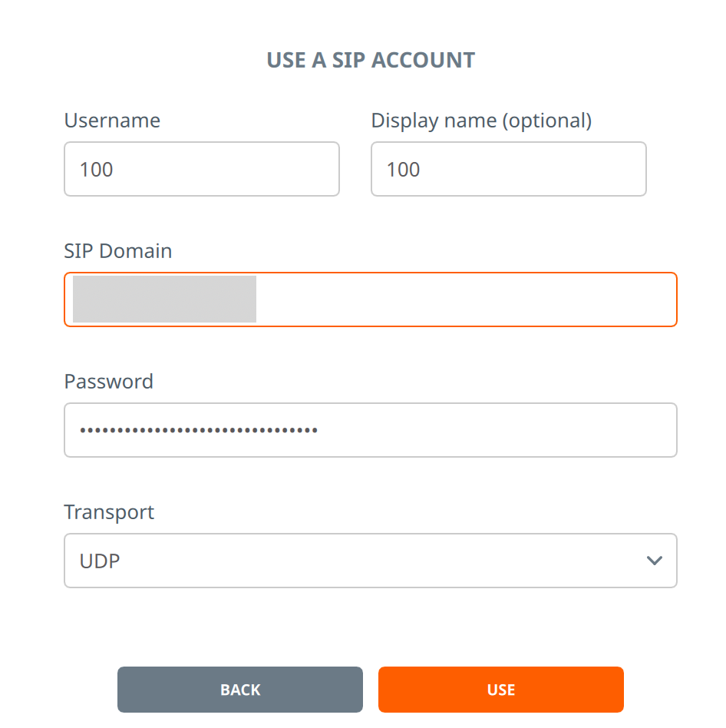The height and width of the screenshot is (728, 726).
Task: Click empty space right of SIP Domain highlight
Action: tap(465, 299)
